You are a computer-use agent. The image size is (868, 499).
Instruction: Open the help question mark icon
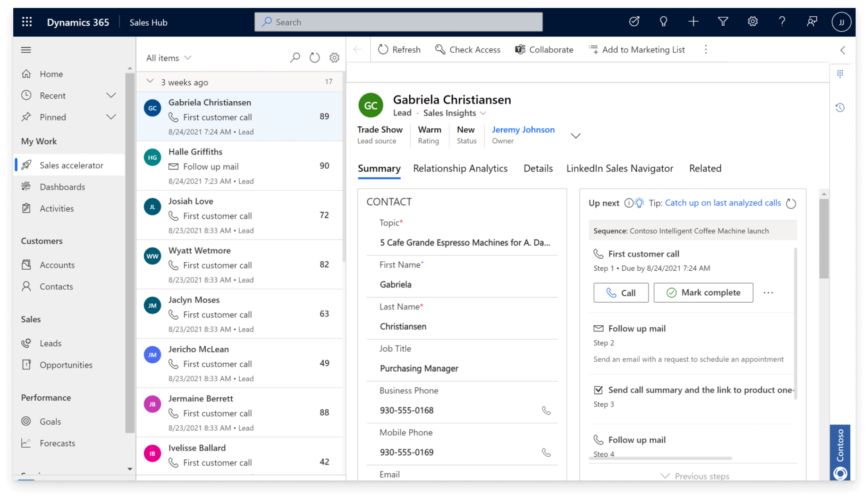point(782,21)
